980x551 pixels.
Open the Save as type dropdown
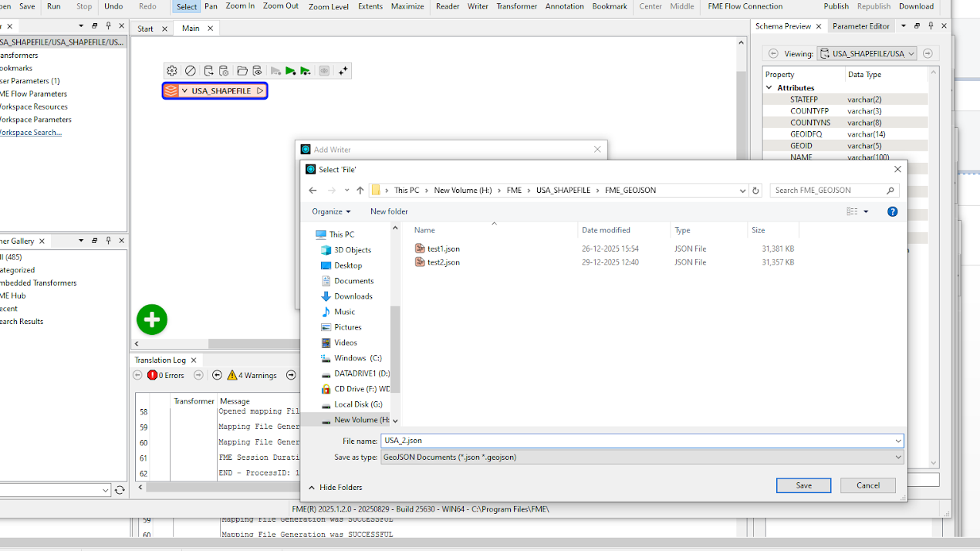(x=898, y=457)
